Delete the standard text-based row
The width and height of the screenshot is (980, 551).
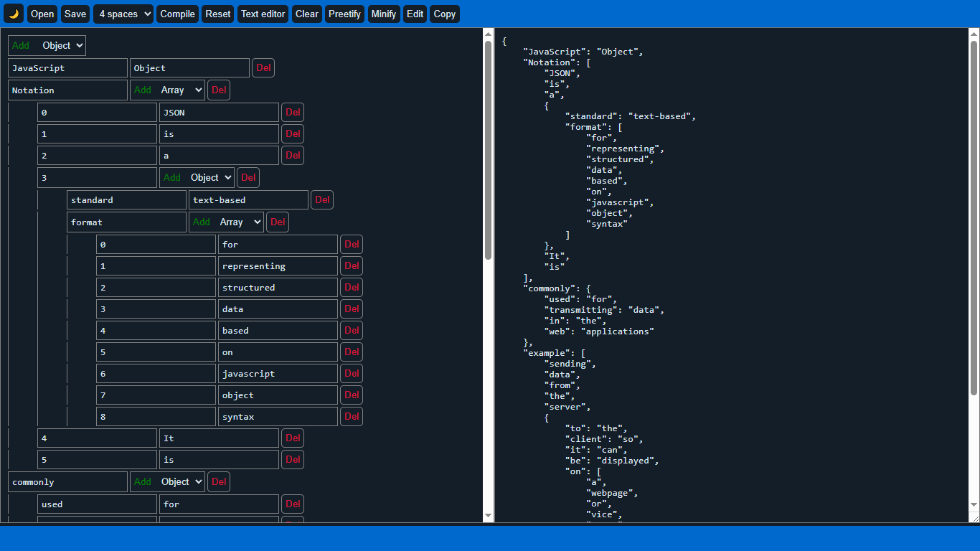[322, 200]
